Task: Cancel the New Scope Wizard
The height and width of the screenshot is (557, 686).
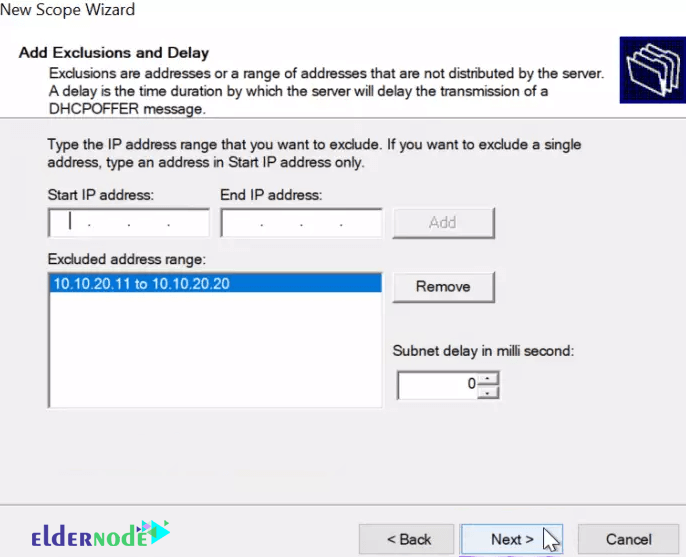Action: coord(628,539)
